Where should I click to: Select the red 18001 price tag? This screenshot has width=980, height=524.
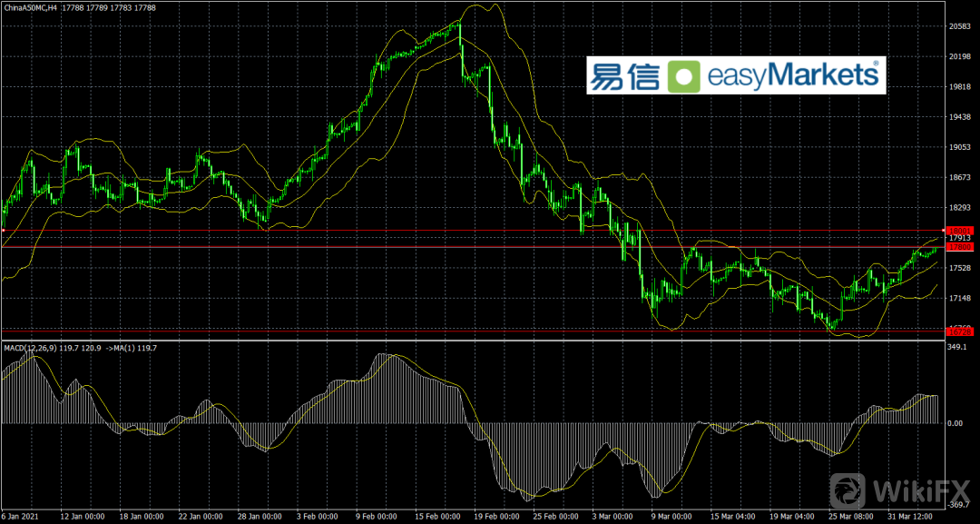coord(959,231)
